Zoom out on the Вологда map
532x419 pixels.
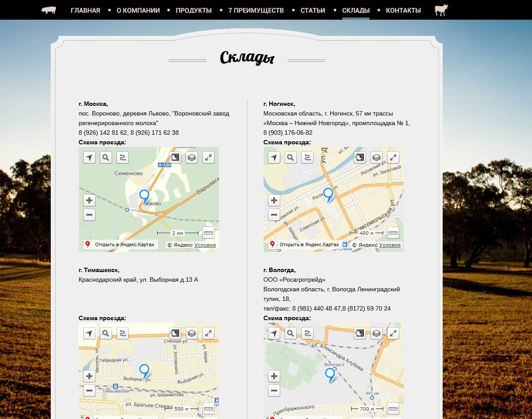click(274, 391)
